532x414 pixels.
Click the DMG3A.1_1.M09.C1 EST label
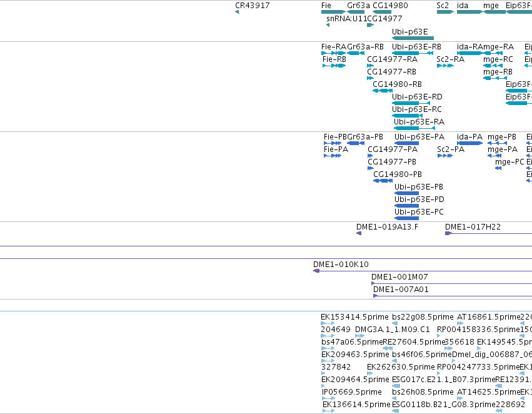point(393,330)
